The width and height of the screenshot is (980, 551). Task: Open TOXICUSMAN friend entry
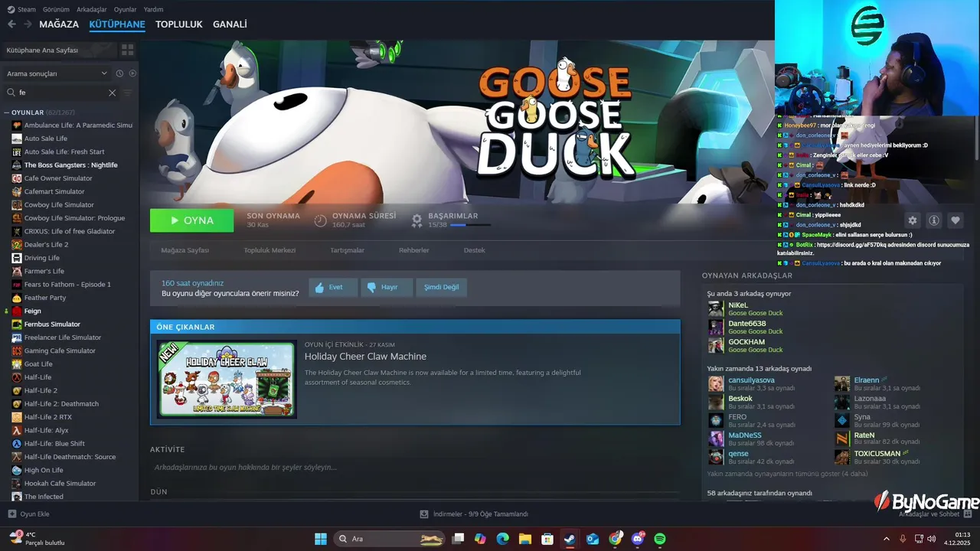pos(877,454)
